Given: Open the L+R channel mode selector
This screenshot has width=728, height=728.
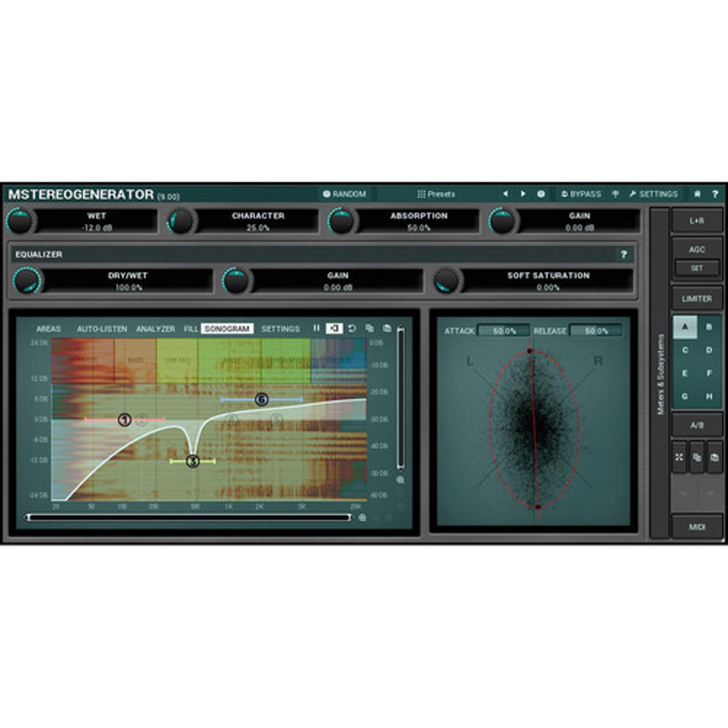Looking at the screenshot, I should (x=697, y=221).
